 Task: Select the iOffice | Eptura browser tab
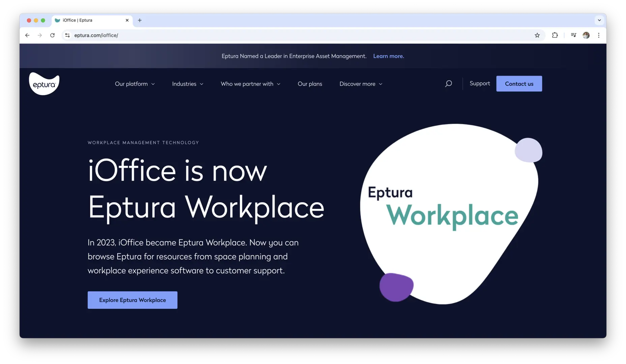[92, 20]
